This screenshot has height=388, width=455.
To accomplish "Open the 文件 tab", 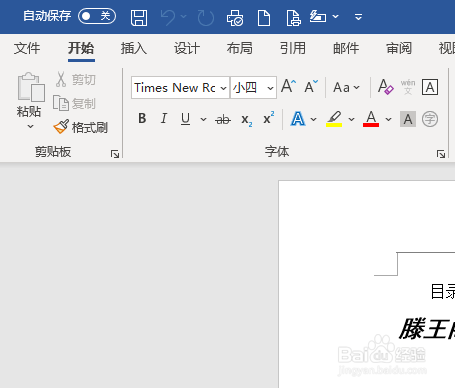I will coord(27,48).
